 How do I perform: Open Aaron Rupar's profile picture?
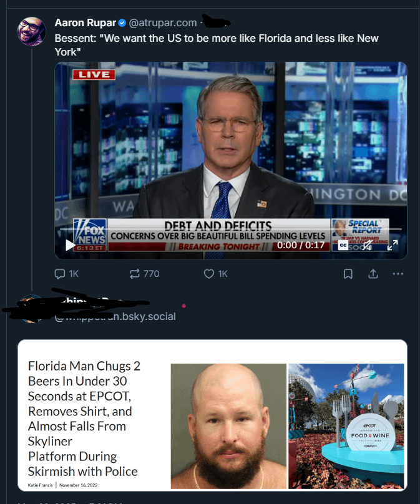[x=32, y=31]
